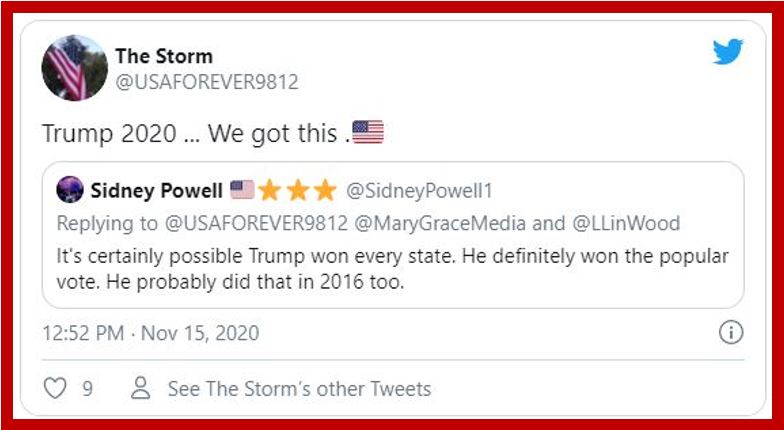Click See The Storm's other Tweets

(x=300, y=388)
